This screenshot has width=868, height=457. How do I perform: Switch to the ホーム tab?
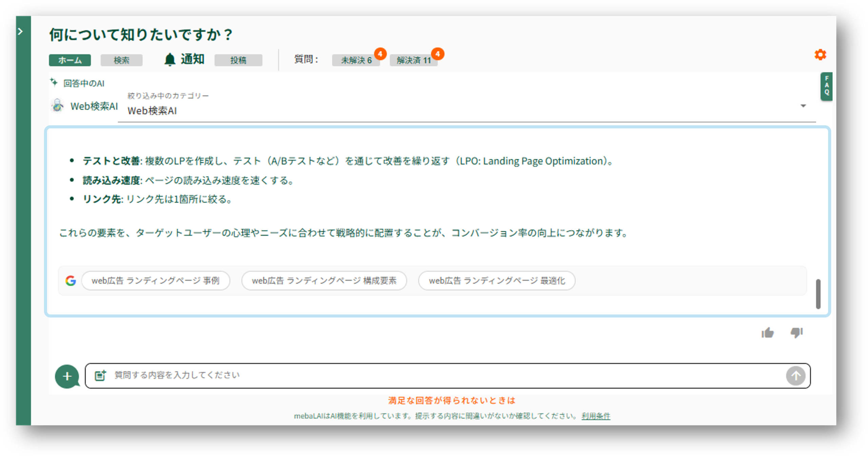[x=70, y=60]
